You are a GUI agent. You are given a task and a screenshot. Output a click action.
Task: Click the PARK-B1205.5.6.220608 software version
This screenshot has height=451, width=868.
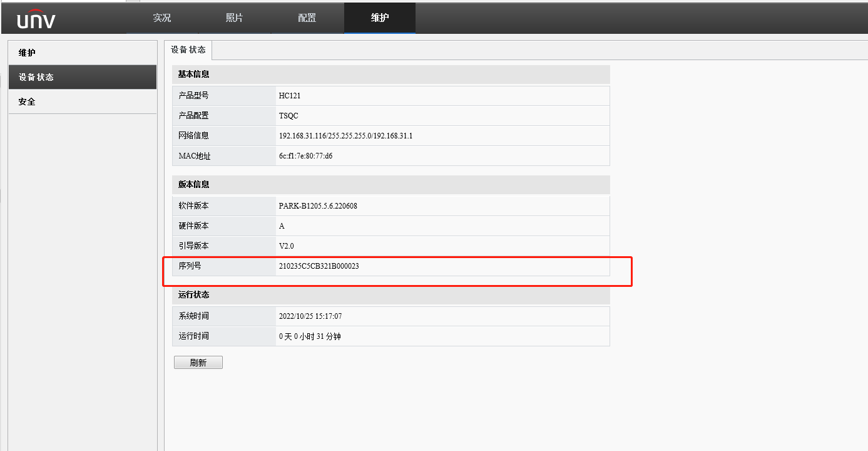318,207
